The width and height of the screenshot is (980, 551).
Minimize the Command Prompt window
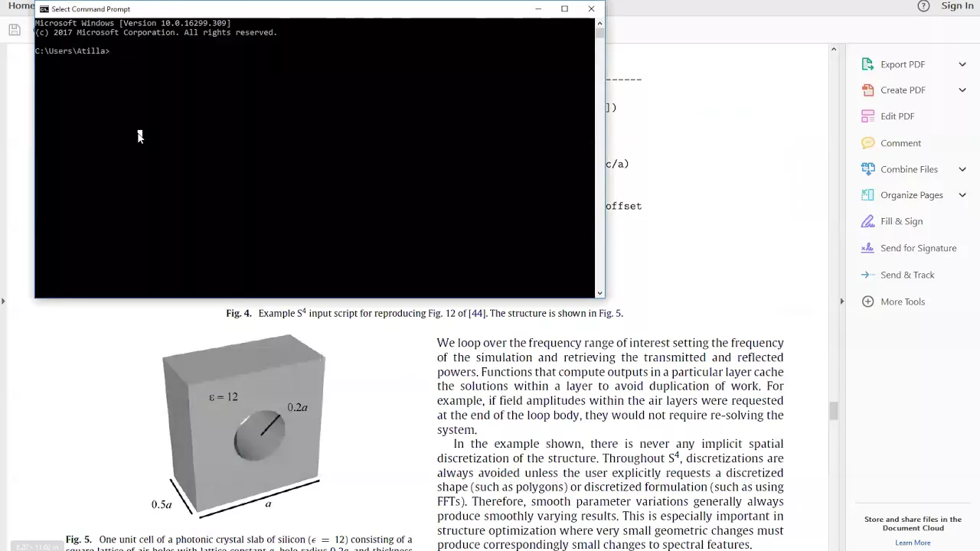point(538,9)
